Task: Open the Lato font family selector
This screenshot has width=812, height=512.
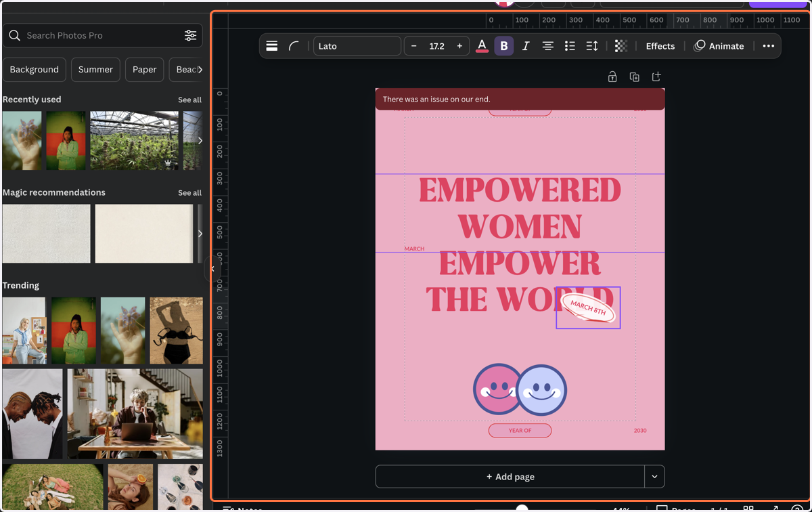Action: [357, 46]
